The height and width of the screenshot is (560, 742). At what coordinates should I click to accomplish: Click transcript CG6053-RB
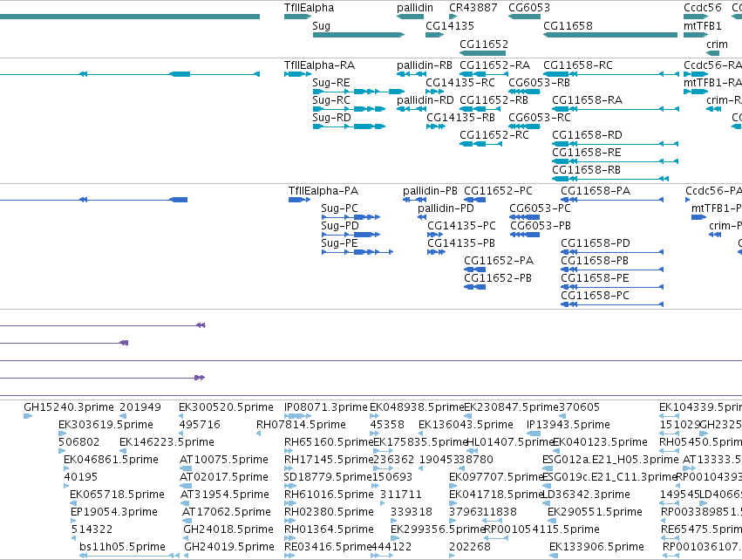[x=539, y=83]
